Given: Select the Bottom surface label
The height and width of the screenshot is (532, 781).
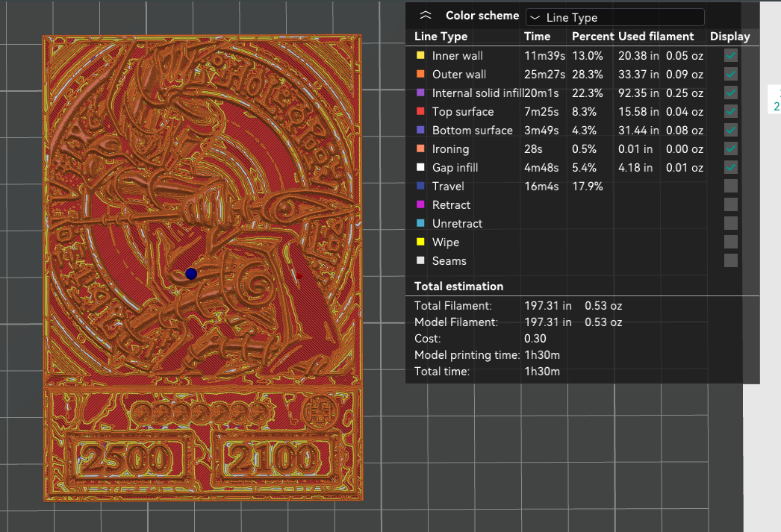Looking at the screenshot, I should 472,131.
